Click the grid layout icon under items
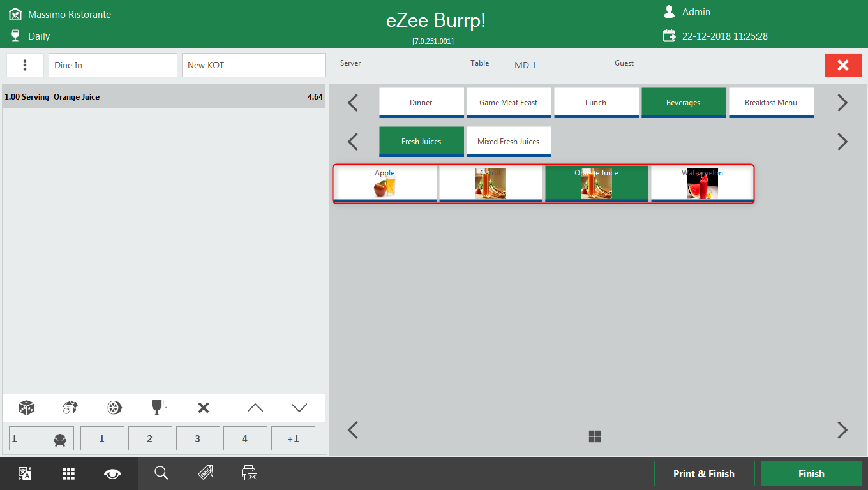 [595, 436]
